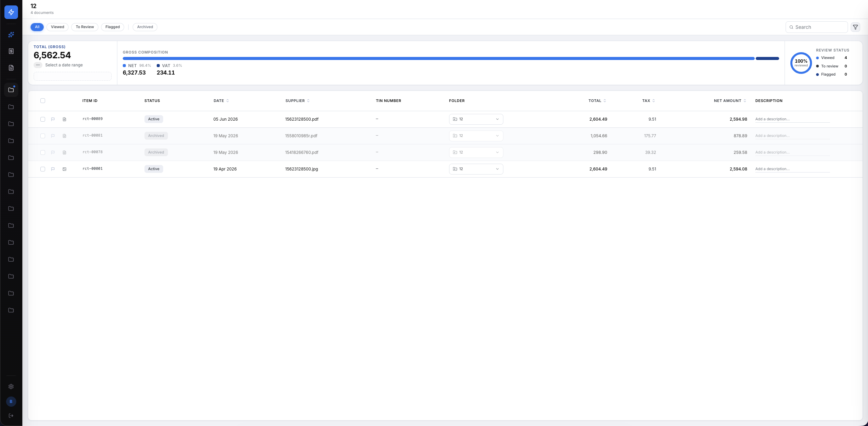Toggle the date range switch beside Select a date range
Viewport: 868px width, 426px height.
click(38, 65)
